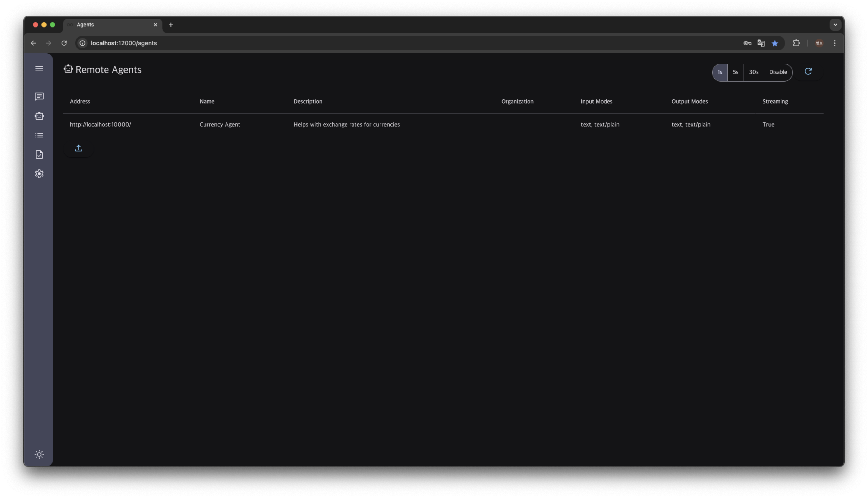Select the 1s refresh interval

coord(720,72)
